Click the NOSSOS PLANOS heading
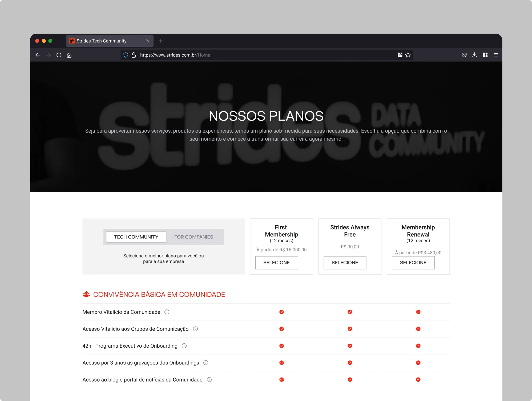This screenshot has width=532, height=401. [x=266, y=116]
